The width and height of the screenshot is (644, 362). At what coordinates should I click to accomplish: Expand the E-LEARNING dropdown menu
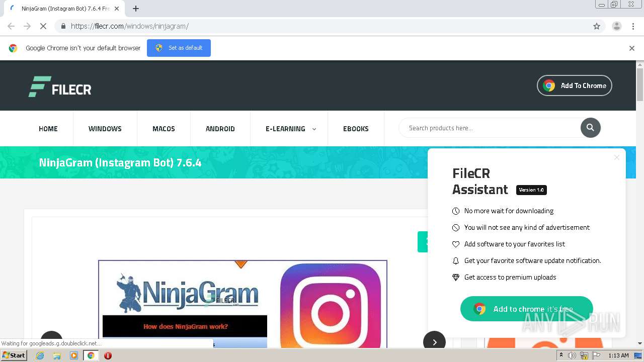pyautogui.click(x=290, y=129)
